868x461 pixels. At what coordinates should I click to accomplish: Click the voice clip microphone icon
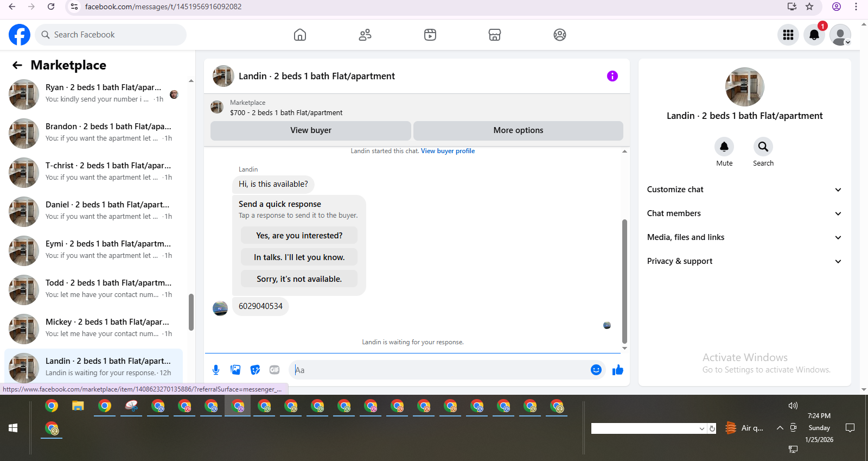coord(216,370)
